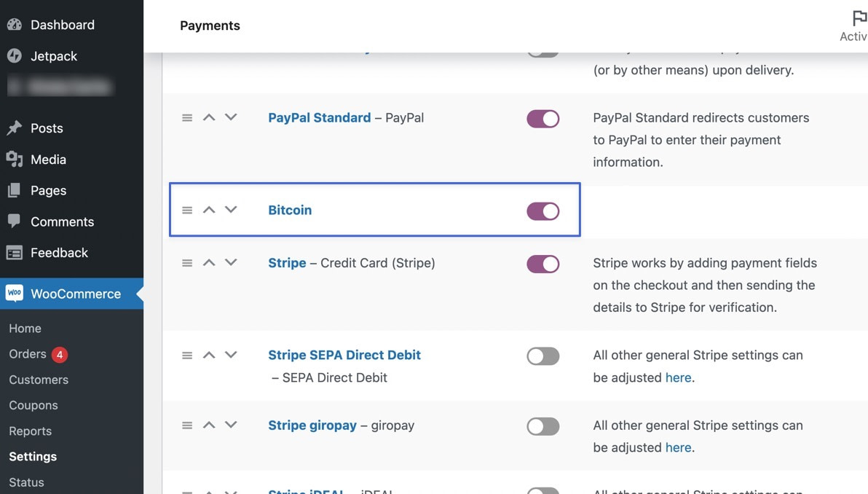Viewport: 868px width, 494px height.
Task: Open Posts using its pushpin icon
Action: (x=15, y=128)
